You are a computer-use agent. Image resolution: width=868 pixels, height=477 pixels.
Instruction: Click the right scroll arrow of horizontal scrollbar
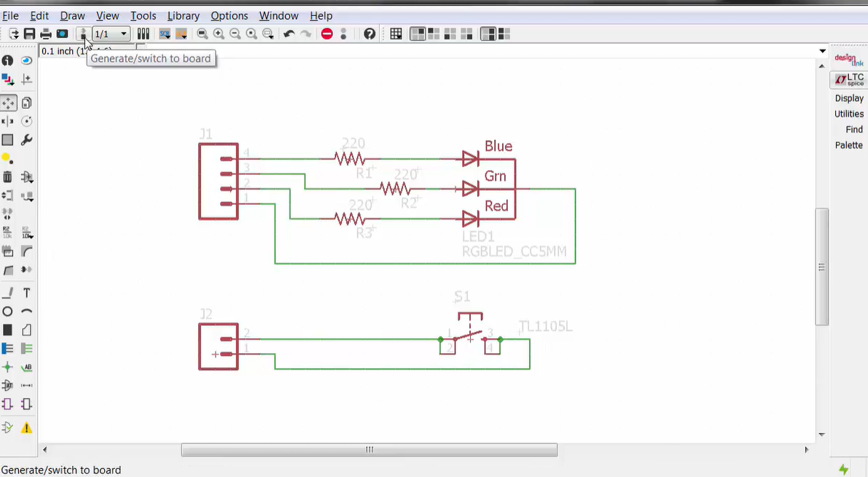pyautogui.click(x=807, y=450)
